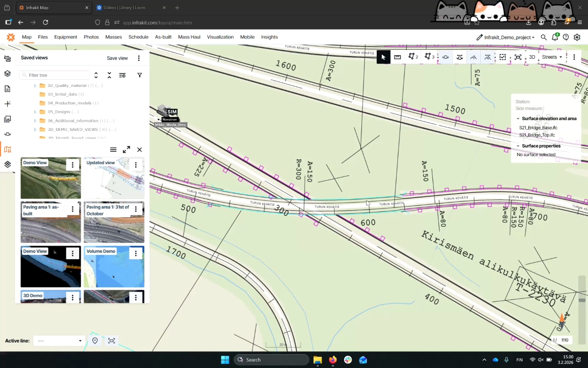The width and height of the screenshot is (588, 368).
Task: Collapse all tree nodes icon
Action: point(109,75)
